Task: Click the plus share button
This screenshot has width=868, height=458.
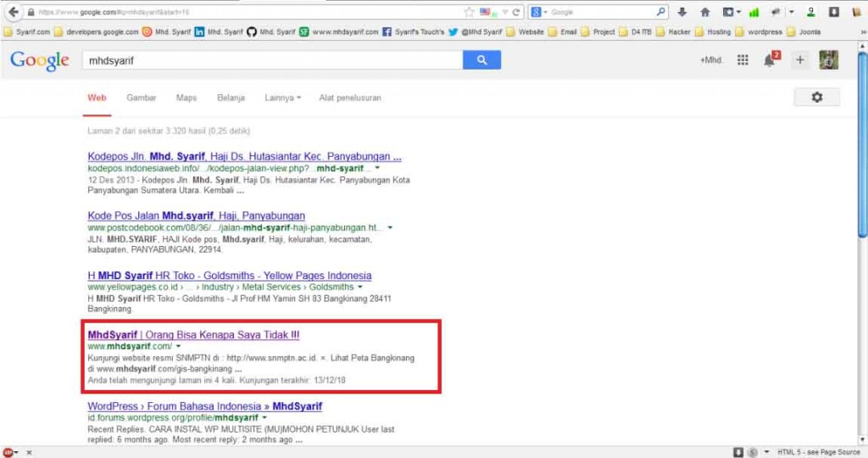Action: (x=800, y=60)
